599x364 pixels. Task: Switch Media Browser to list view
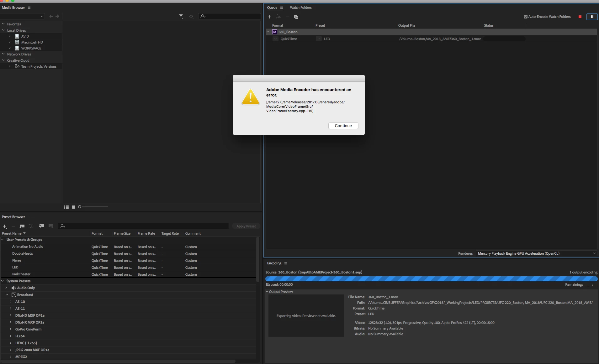66,207
